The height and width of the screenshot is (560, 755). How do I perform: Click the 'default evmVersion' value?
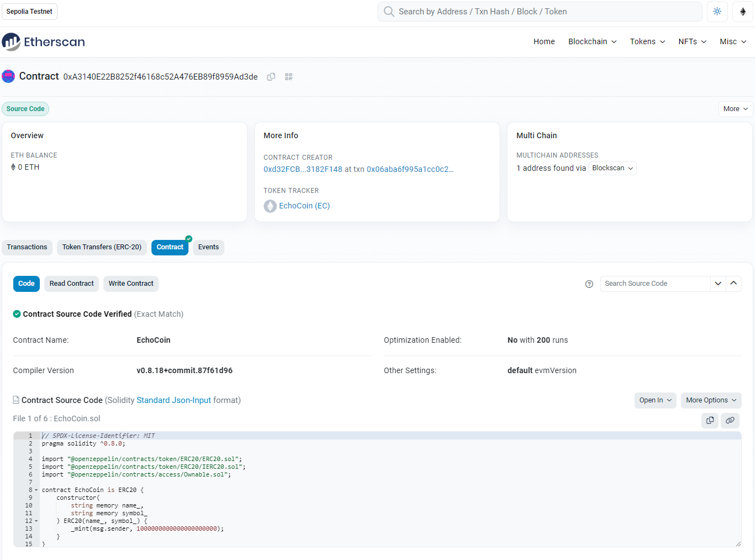(x=542, y=370)
